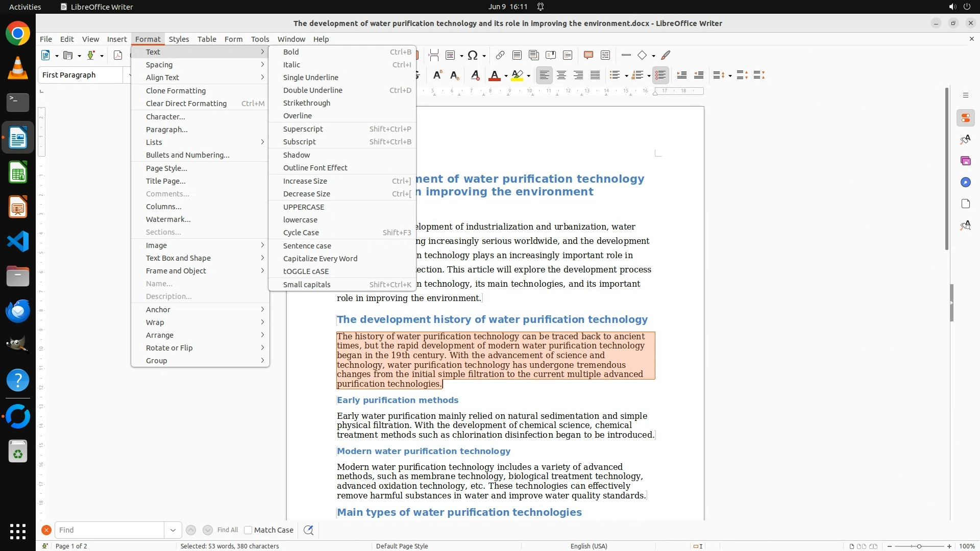Click the Clear Direct Formatting icon
The height and width of the screenshot is (551, 980).
coord(475,76)
